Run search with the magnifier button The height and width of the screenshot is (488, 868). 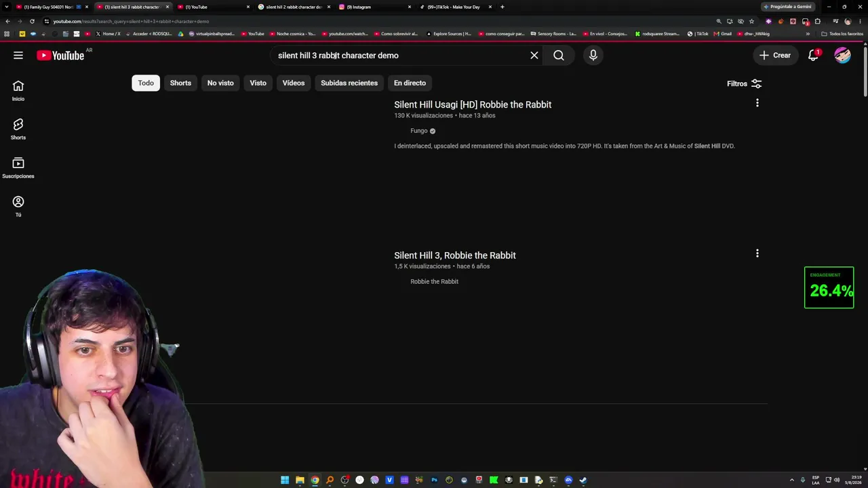(559, 56)
